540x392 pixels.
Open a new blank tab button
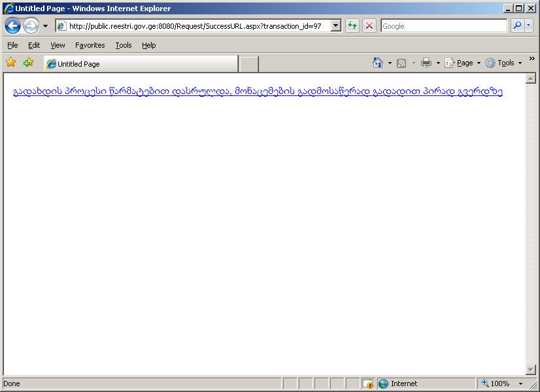tap(248, 64)
